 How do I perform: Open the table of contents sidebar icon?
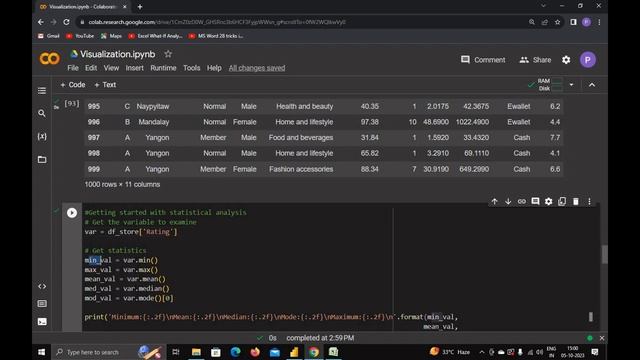click(x=42, y=91)
